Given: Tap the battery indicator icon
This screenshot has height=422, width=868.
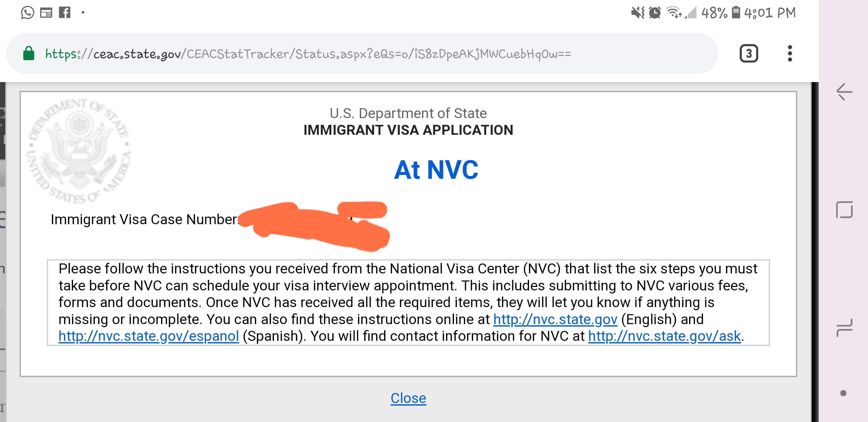Looking at the screenshot, I should (736, 13).
